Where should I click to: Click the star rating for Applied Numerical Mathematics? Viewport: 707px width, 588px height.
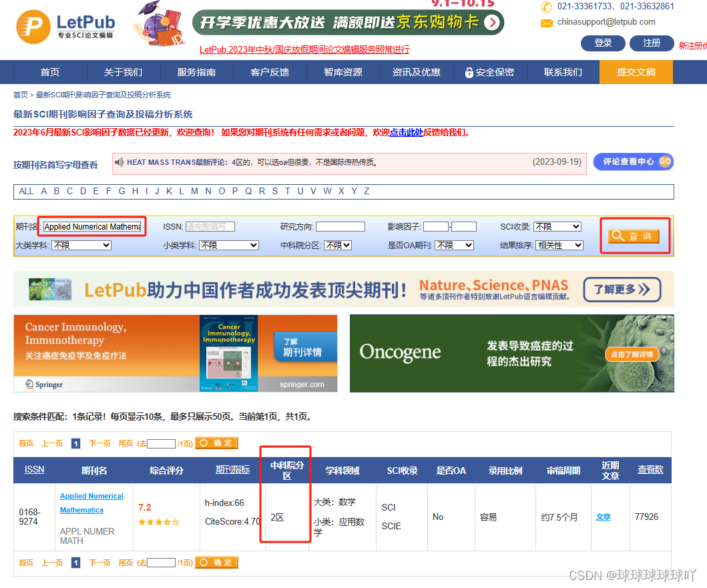coord(158,522)
